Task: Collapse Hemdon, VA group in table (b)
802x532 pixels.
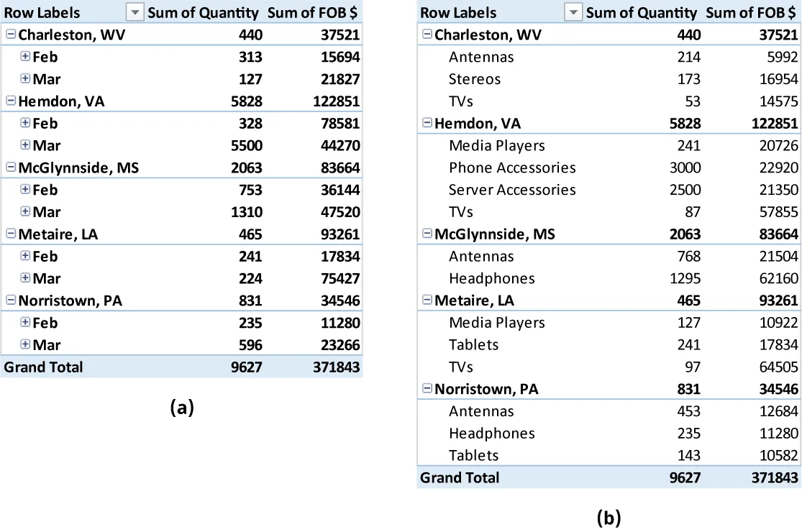Action: (x=427, y=123)
